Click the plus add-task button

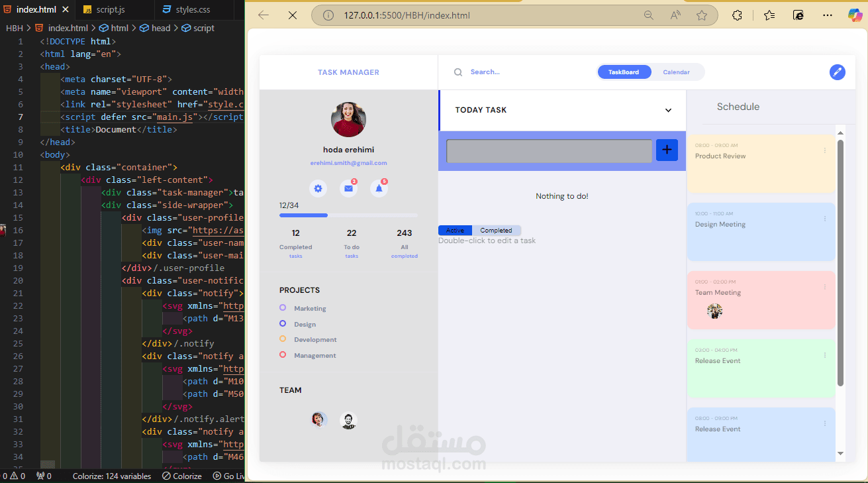tap(667, 150)
